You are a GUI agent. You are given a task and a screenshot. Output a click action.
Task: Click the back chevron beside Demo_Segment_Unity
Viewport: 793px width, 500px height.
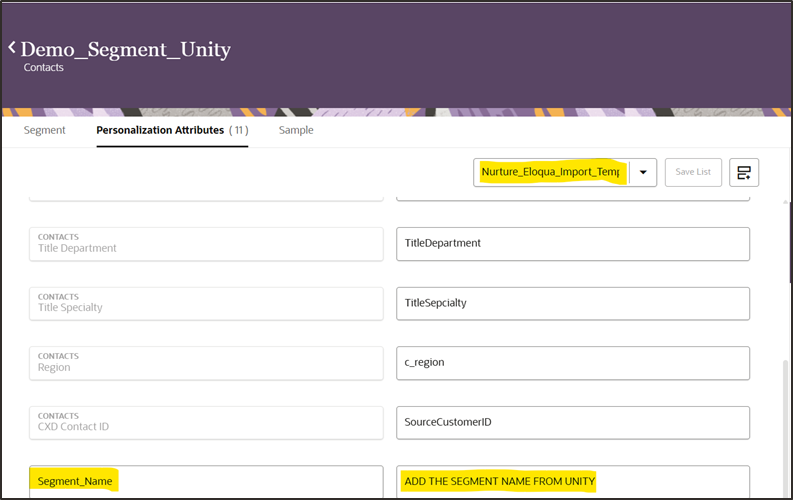coord(12,48)
